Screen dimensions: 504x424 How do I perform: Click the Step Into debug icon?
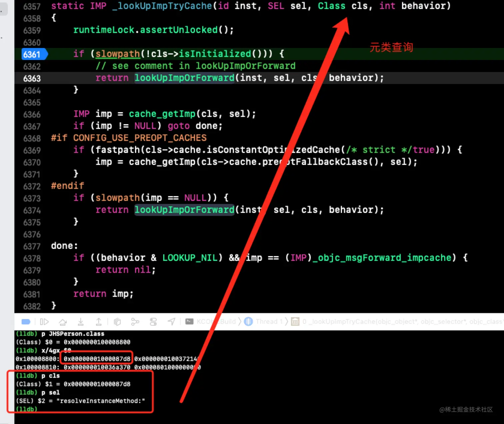click(81, 321)
